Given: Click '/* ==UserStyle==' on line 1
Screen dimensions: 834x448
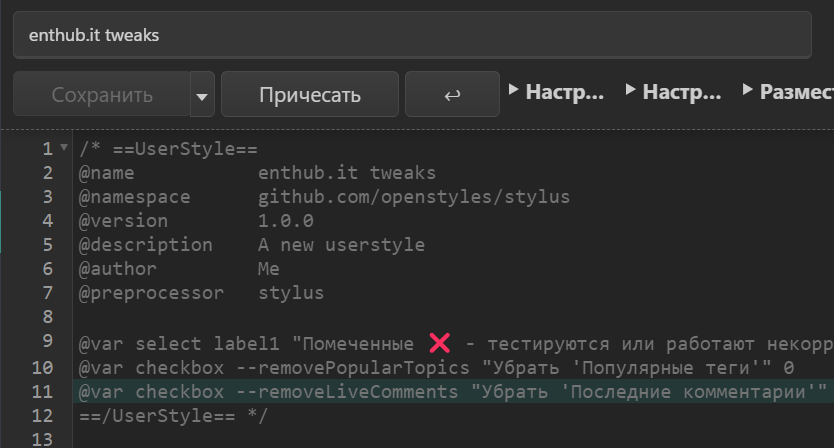Looking at the screenshot, I should click(x=168, y=148).
